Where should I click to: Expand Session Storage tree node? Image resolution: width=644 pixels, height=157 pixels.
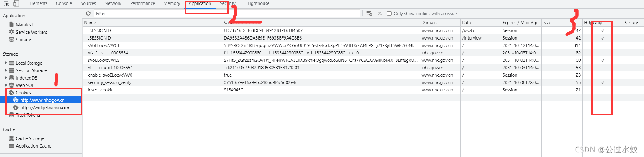(x=6, y=70)
